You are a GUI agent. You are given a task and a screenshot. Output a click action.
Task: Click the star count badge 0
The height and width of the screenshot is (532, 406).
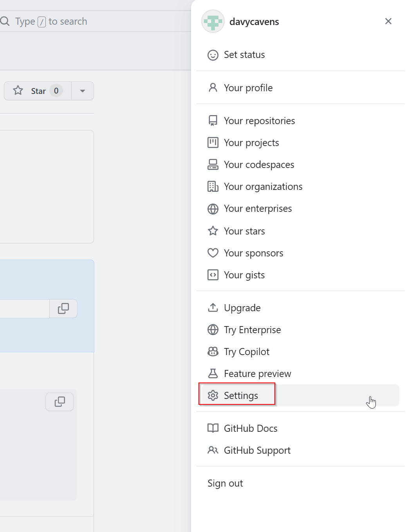click(x=56, y=91)
